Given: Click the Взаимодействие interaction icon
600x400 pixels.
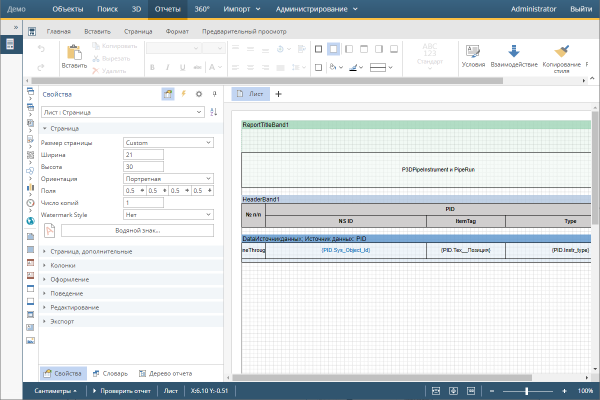Looking at the screenshot, I should tap(514, 52).
